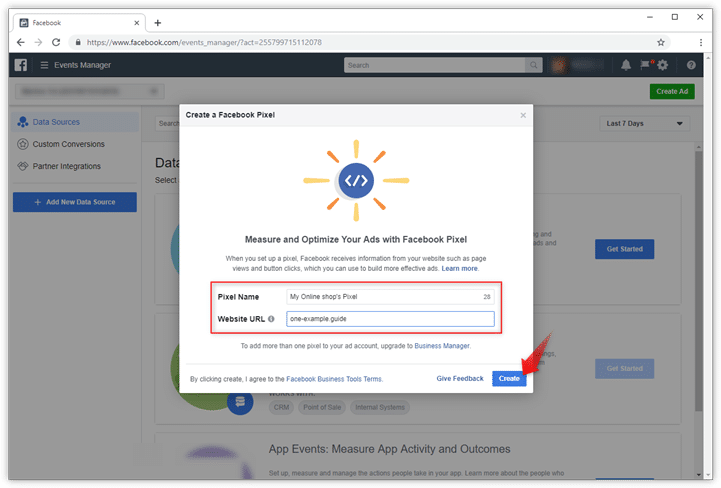
Task: Open Data Sources in sidebar
Action: (x=56, y=122)
